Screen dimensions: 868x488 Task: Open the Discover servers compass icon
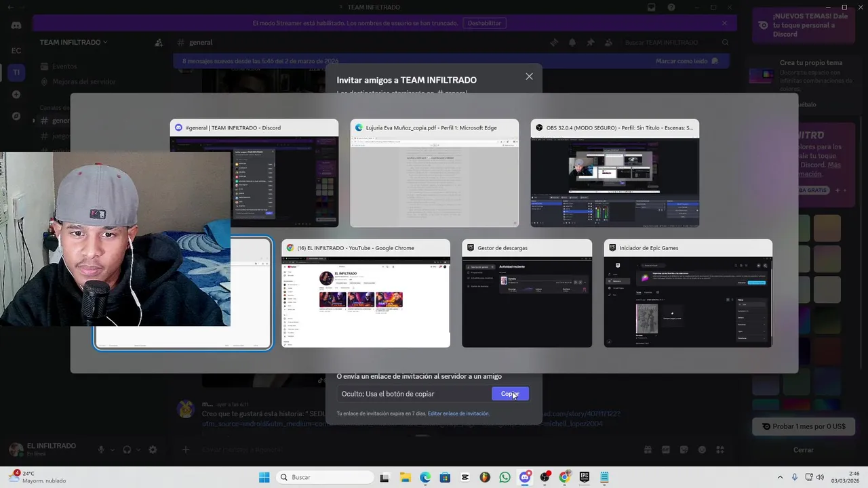coord(16,117)
